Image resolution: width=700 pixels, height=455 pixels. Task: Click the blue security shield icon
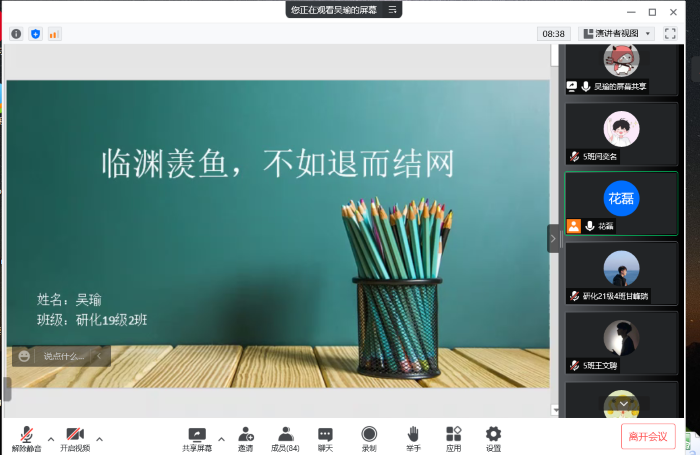click(x=35, y=34)
